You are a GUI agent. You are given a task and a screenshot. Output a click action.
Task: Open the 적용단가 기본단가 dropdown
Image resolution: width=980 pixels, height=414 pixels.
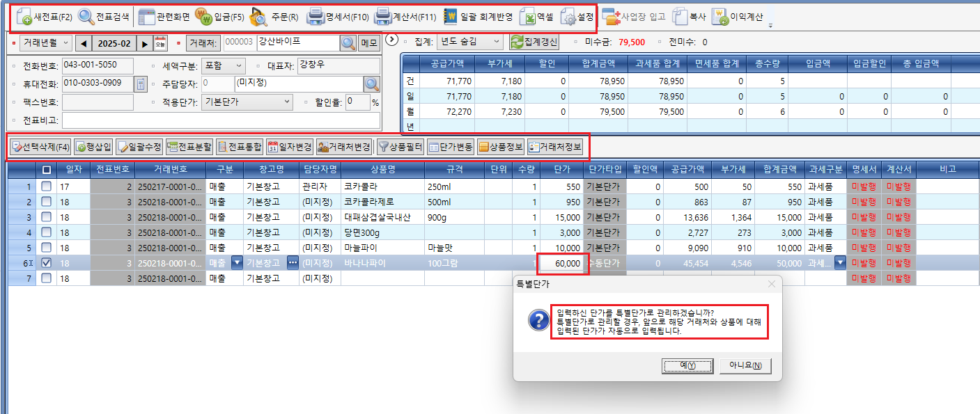click(x=247, y=102)
